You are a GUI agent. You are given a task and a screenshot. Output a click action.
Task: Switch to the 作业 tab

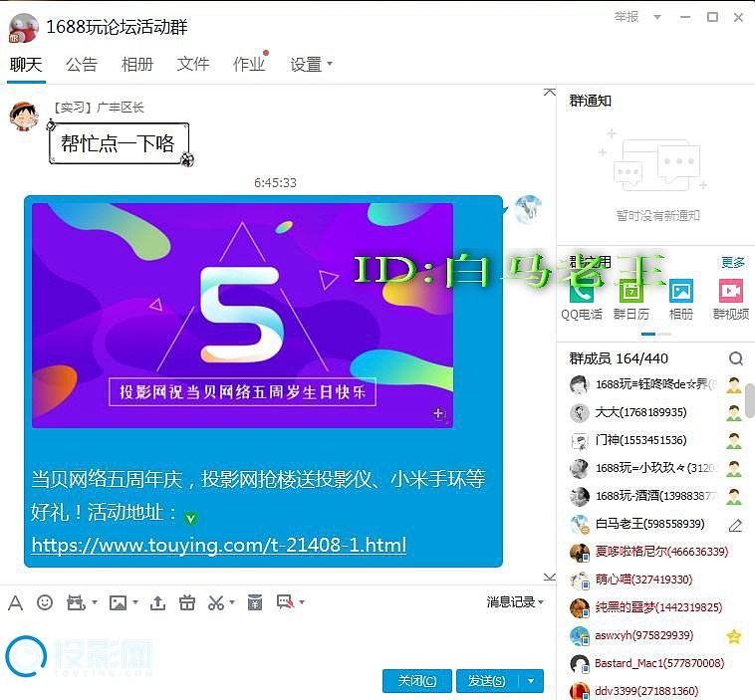pyautogui.click(x=249, y=64)
